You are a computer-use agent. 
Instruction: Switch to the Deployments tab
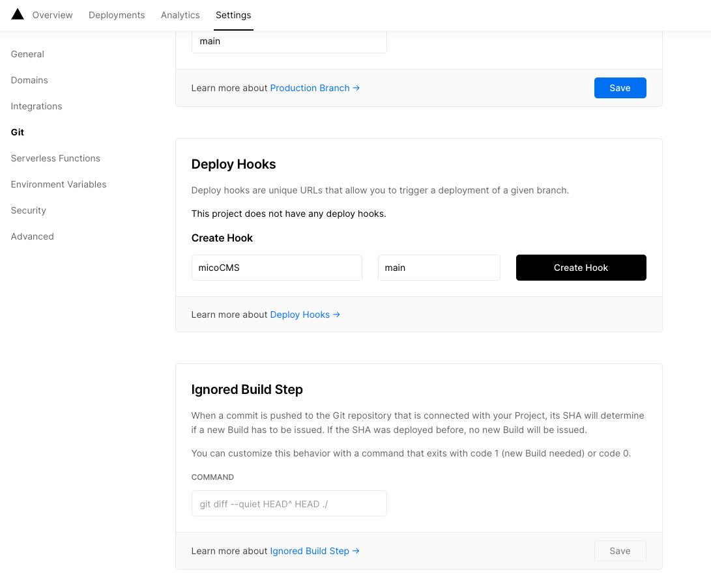tap(117, 15)
